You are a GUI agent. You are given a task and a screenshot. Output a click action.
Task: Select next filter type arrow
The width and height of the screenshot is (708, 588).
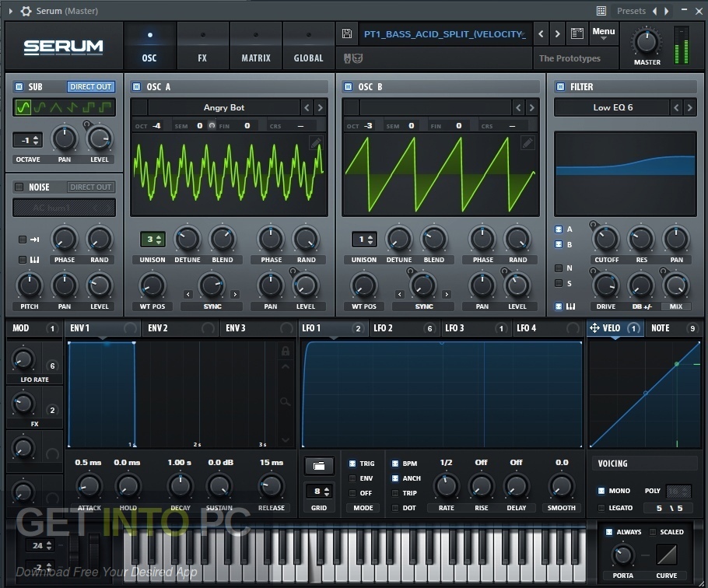tap(689, 107)
